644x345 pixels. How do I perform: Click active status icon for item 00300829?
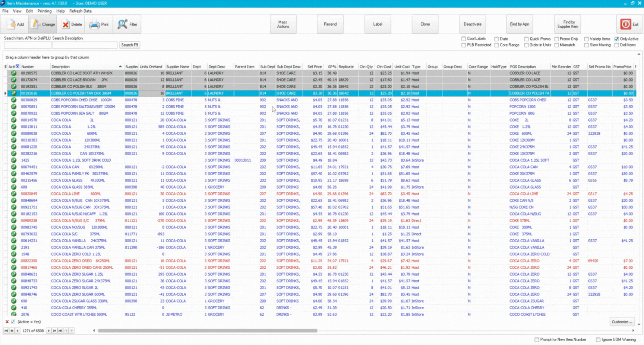coord(14,100)
